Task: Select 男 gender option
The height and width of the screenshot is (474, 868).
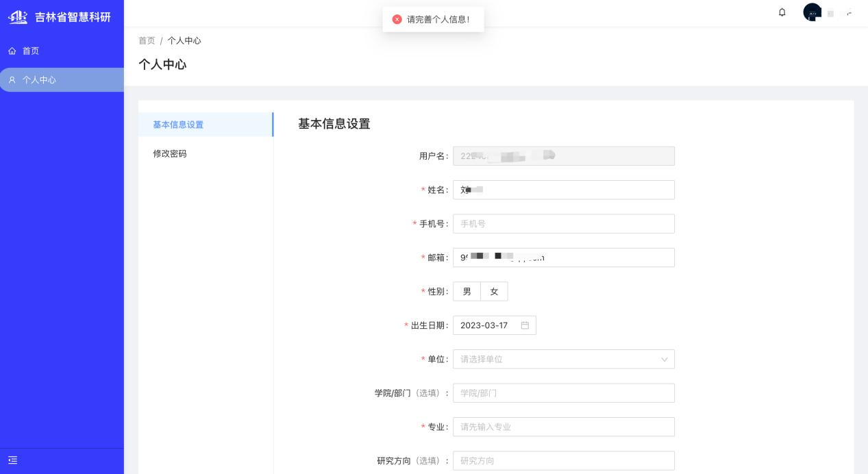Action: tap(467, 292)
